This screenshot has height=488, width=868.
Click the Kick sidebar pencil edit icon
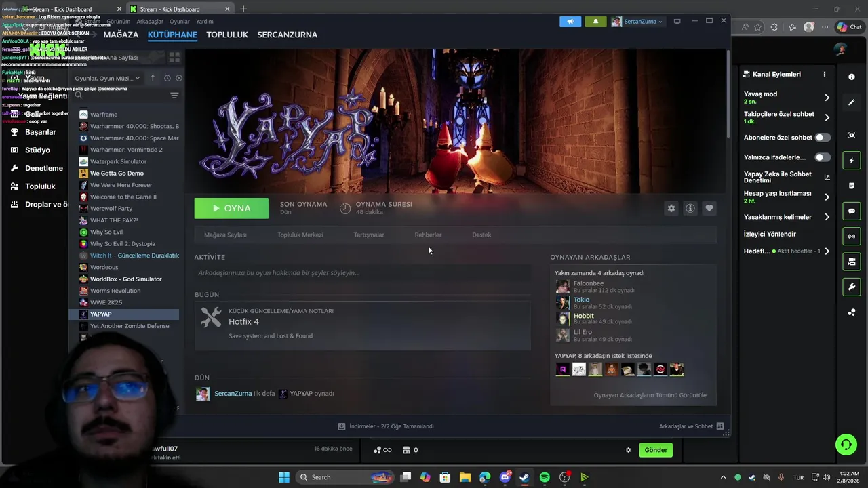pos(852,102)
